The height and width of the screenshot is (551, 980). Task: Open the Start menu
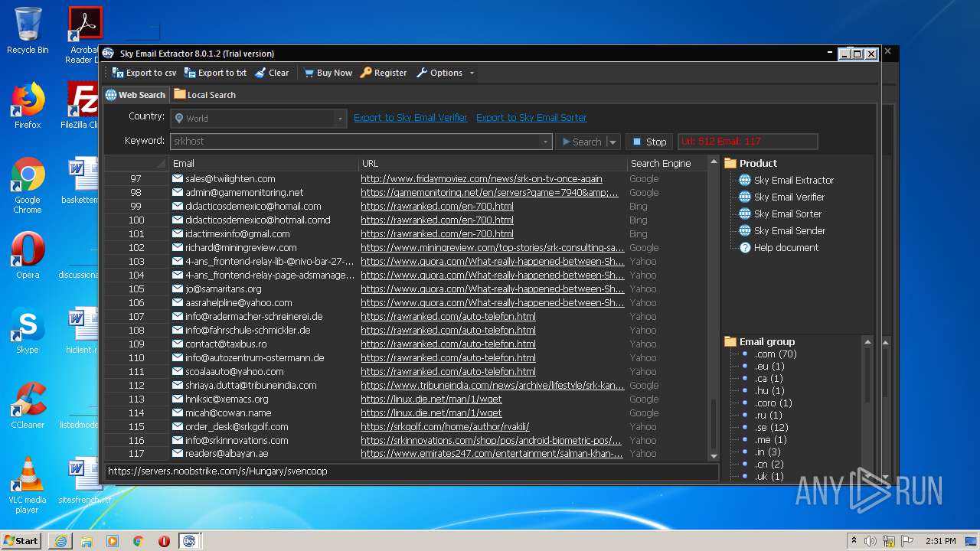[x=21, y=540]
